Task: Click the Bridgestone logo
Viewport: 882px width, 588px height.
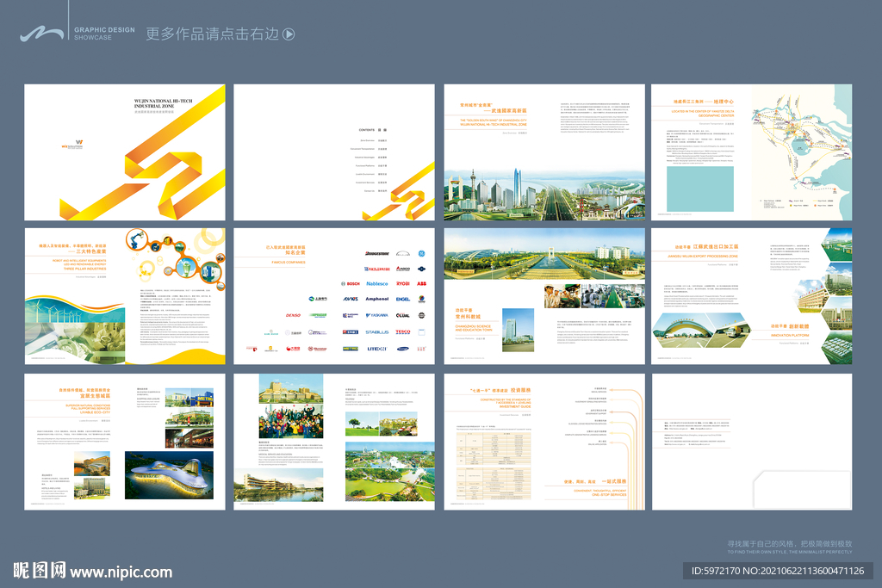Action: point(377,254)
